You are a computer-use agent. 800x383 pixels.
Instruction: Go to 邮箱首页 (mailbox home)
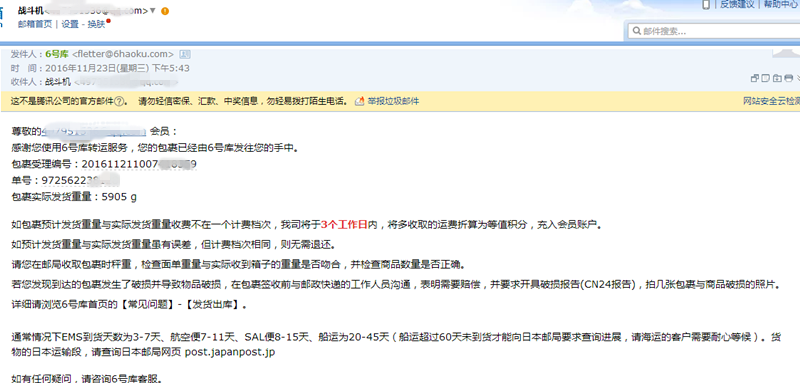tap(35, 24)
